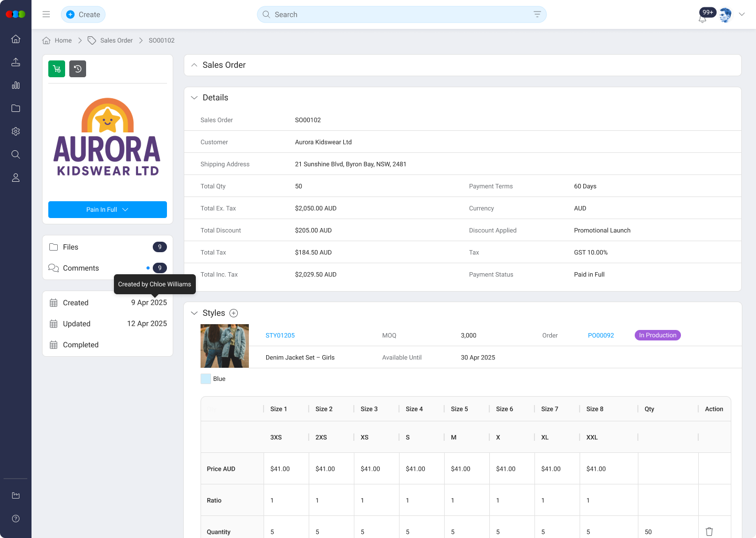Image resolution: width=756 pixels, height=538 pixels.
Task: Collapse the Details section
Action: 194,98
